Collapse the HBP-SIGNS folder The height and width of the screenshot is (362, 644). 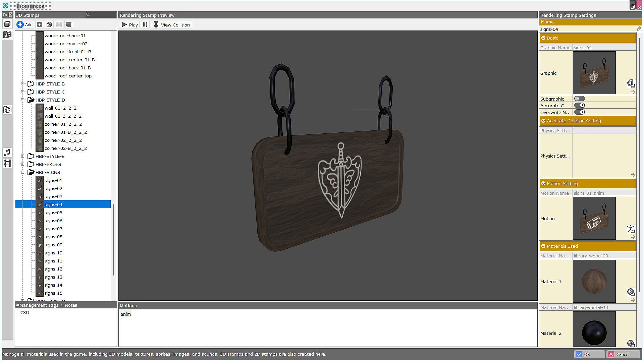(x=23, y=172)
